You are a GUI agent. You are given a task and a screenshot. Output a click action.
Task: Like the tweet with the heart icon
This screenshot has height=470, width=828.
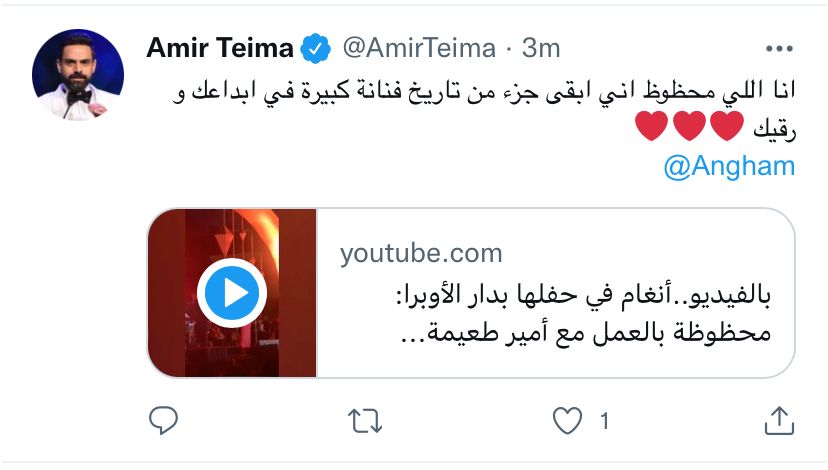click(x=567, y=423)
